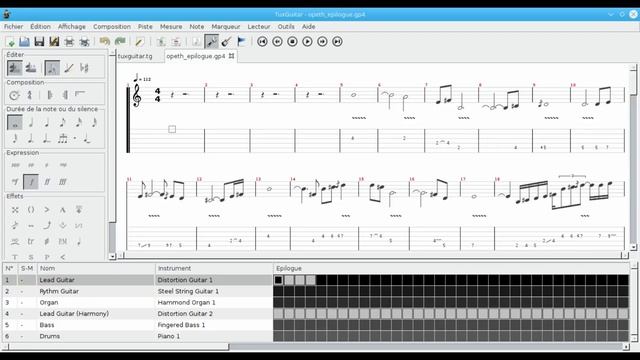Jump to first measure playback button
Image resolution: width=640 pixels, height=360 pixels.
point(262,42)
